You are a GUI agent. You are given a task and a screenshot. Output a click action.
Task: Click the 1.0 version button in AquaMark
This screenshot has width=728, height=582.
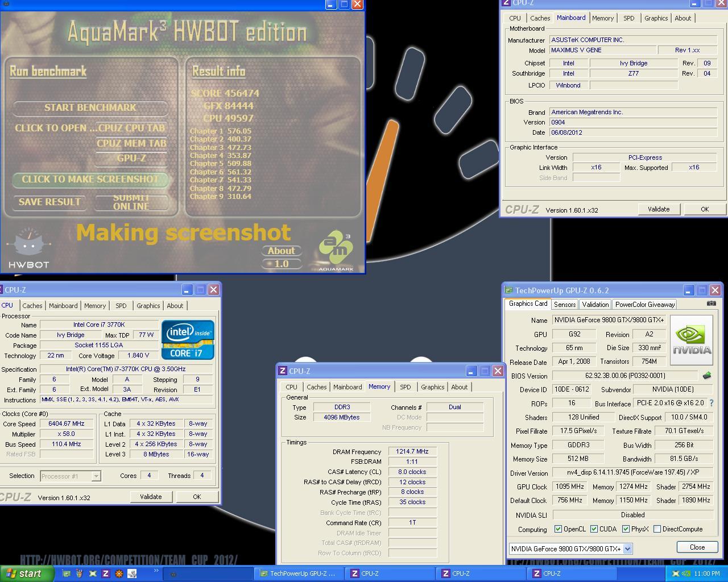point(282,264)
